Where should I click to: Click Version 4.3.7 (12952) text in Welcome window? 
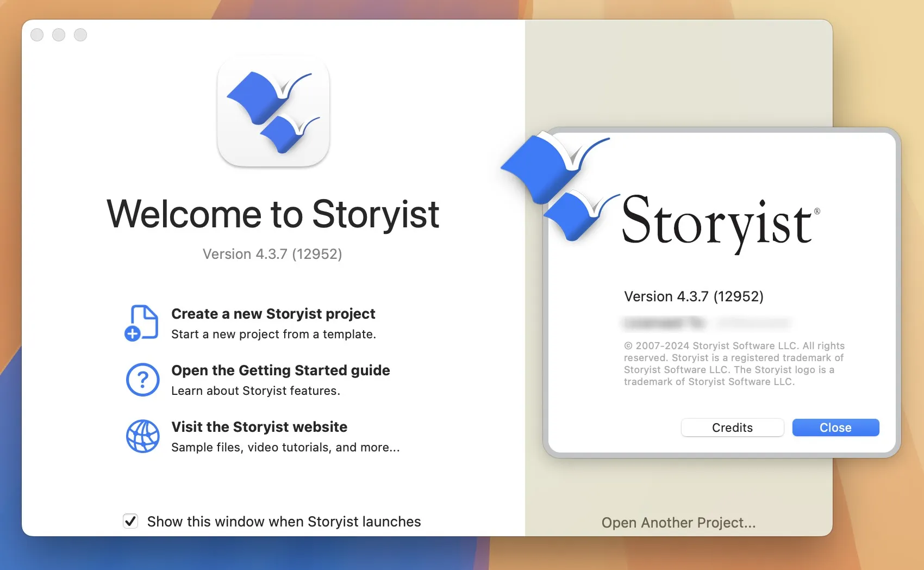point(272,254)
